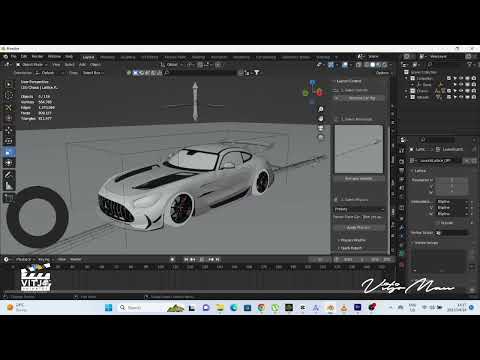480x360 pixels.
Task: Switch to material preview shading
Action: point(378,65)
